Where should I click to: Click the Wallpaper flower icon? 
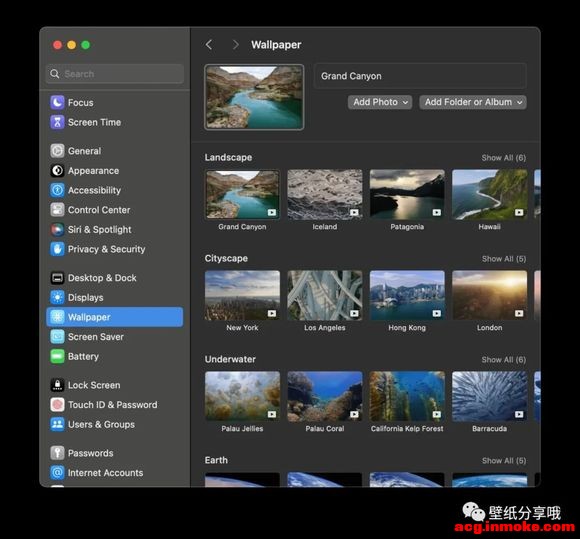coord(57,317)
